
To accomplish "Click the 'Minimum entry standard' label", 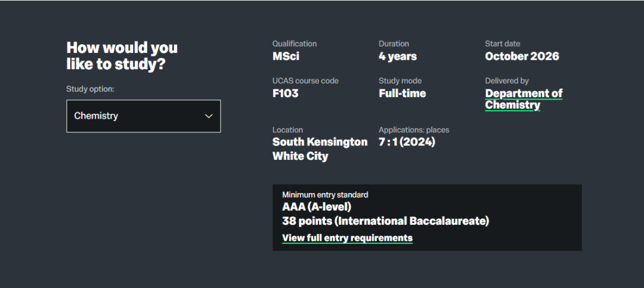I will click(x=325, y=194).
